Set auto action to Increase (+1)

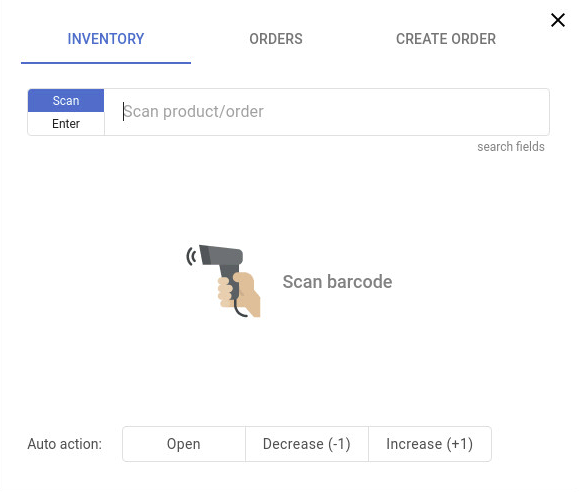pos(430,444)
